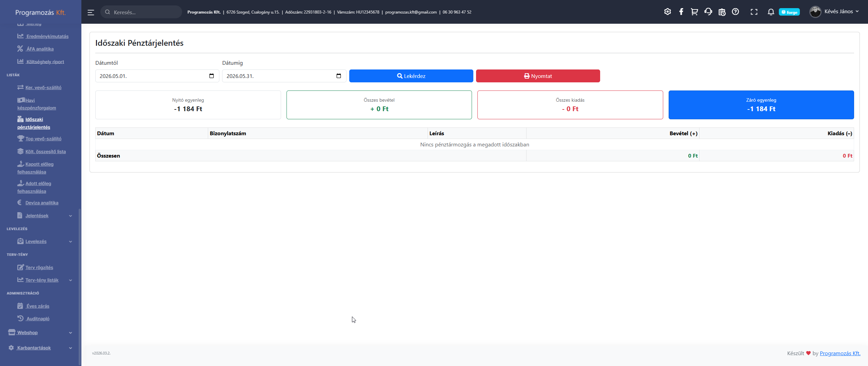Toggle the hamburger sidebar menu icon
Viewport: 868px width, 366px height.
[91, 13]
